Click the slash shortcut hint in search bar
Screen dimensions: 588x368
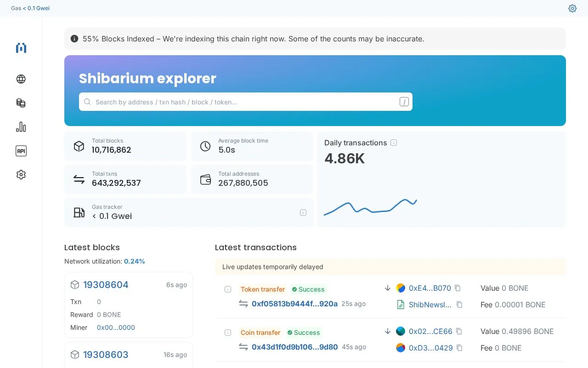[404, 102]
